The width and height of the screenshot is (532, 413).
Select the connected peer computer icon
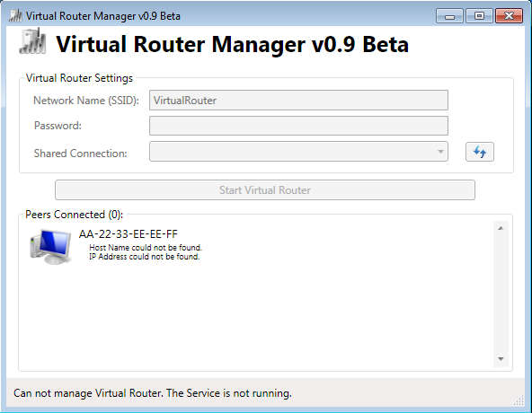(51, 247)
